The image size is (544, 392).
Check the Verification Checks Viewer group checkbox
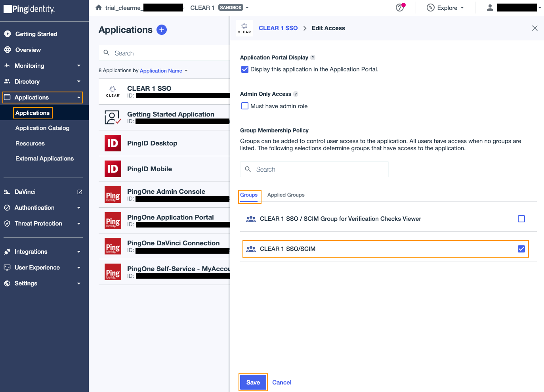point(521,219)
